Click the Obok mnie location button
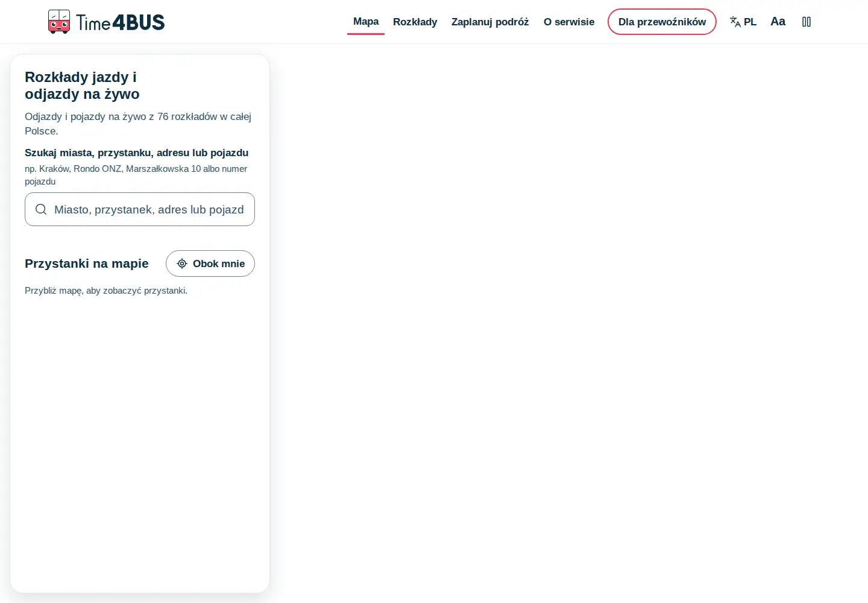 click(210, 264)
